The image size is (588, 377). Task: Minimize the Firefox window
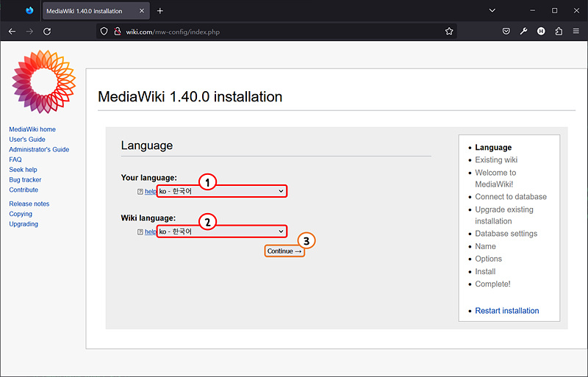[x=532, y=10]
